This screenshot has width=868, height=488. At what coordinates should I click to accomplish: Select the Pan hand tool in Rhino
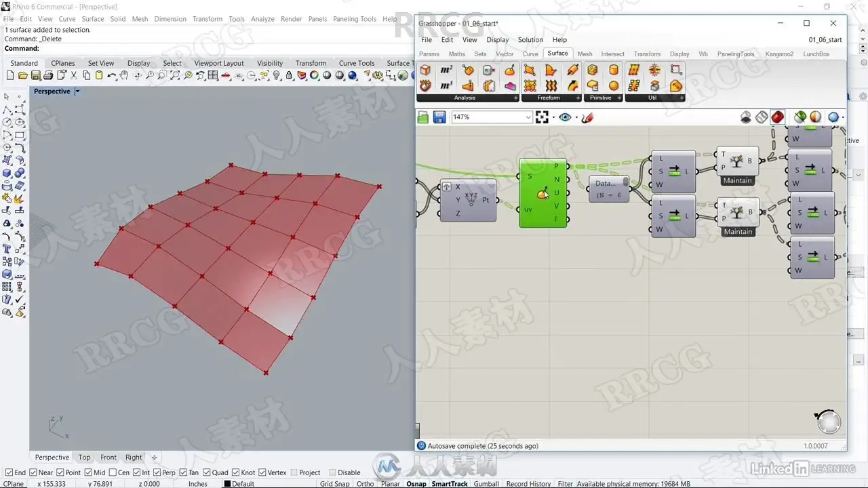coord(124,76)
